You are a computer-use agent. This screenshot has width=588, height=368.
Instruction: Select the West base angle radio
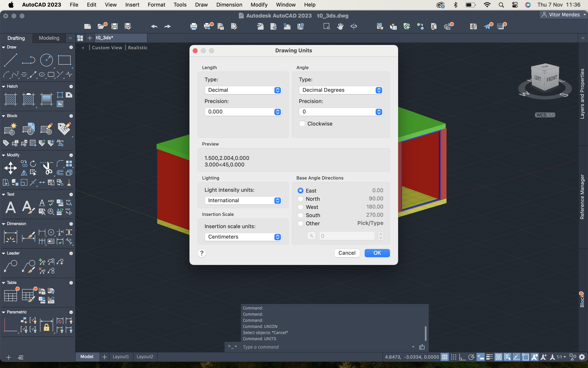pyautogui.click(x=301, y=207)
